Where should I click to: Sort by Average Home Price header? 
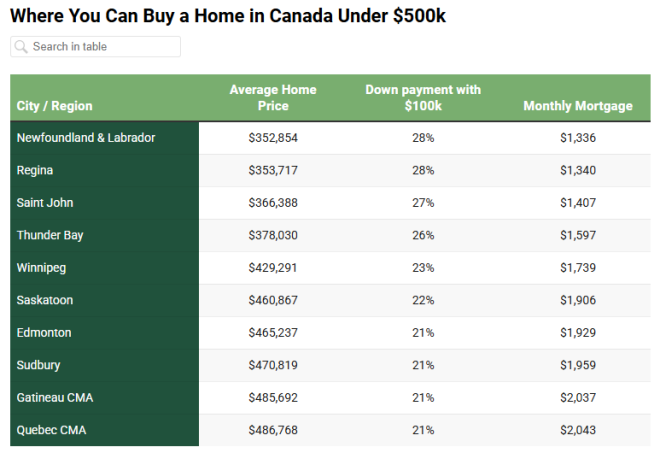[x=273, y=98]
